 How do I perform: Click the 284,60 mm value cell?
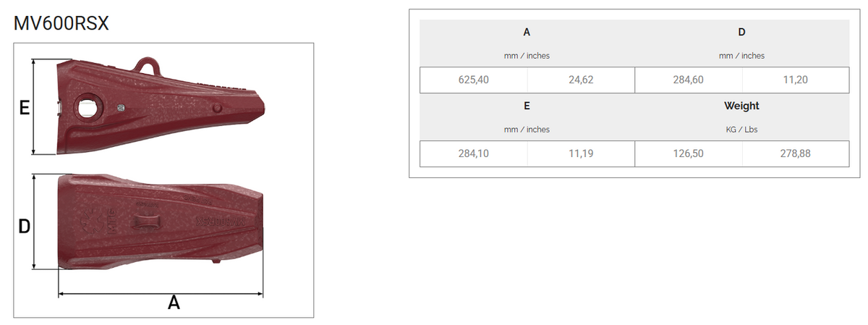click(x=688, y=80)
